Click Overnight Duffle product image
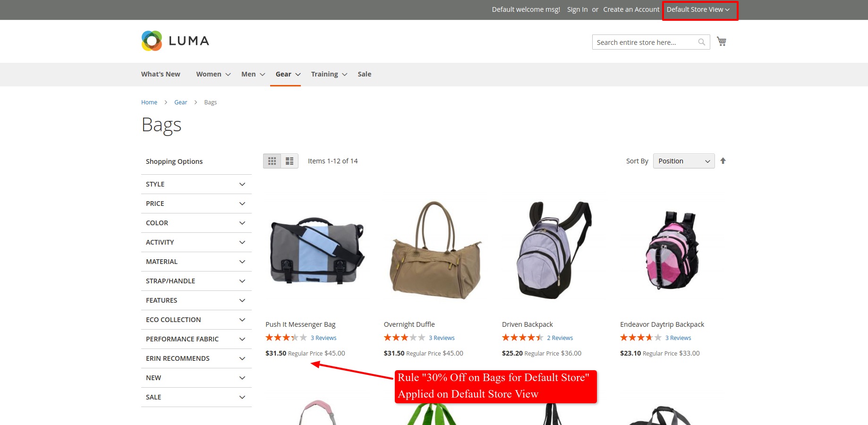The width and height of the screenshot is (868, 425). tap(435, 251)
